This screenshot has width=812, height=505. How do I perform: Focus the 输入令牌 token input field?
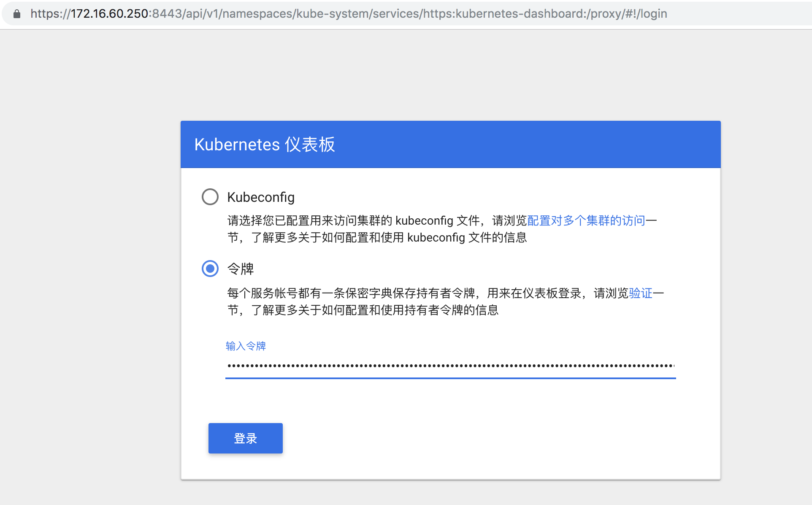click(x=451, y=366)
